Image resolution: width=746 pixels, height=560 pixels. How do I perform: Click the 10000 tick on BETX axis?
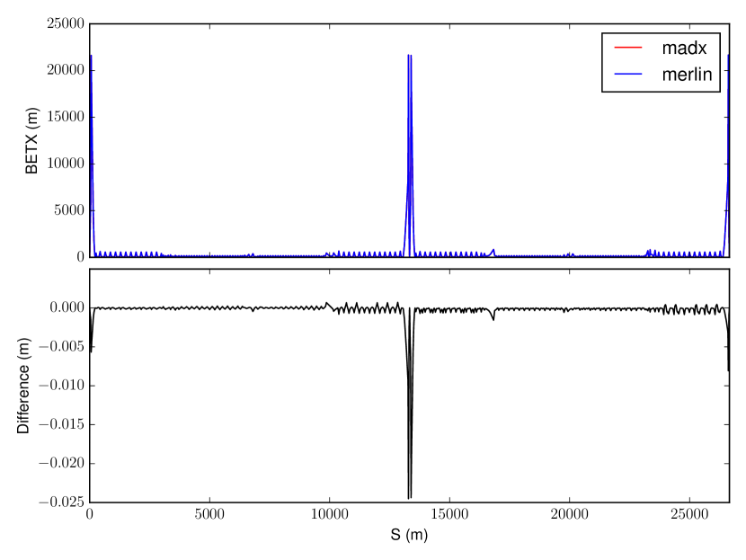point(66,164)
